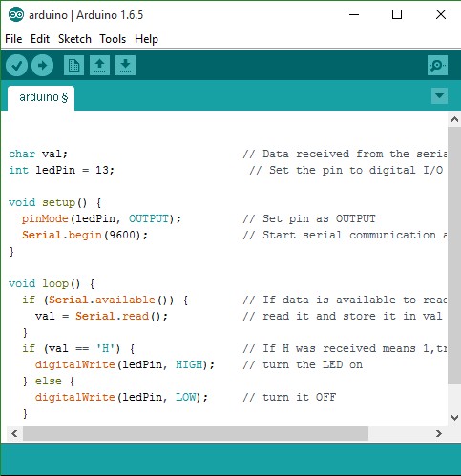Close the Arduino window

[x=441, y=14]
